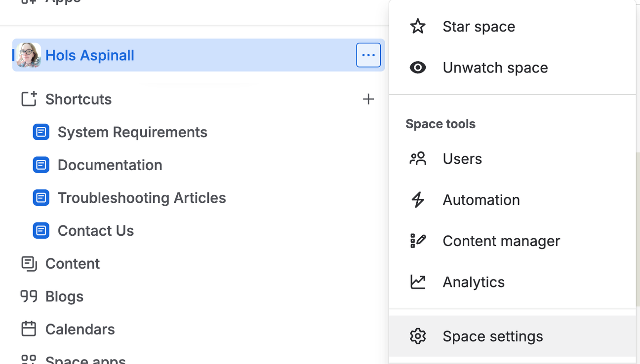Screen dimensions: 640x364
Task: Open Users via the people icon
Action: click(418, 158)
